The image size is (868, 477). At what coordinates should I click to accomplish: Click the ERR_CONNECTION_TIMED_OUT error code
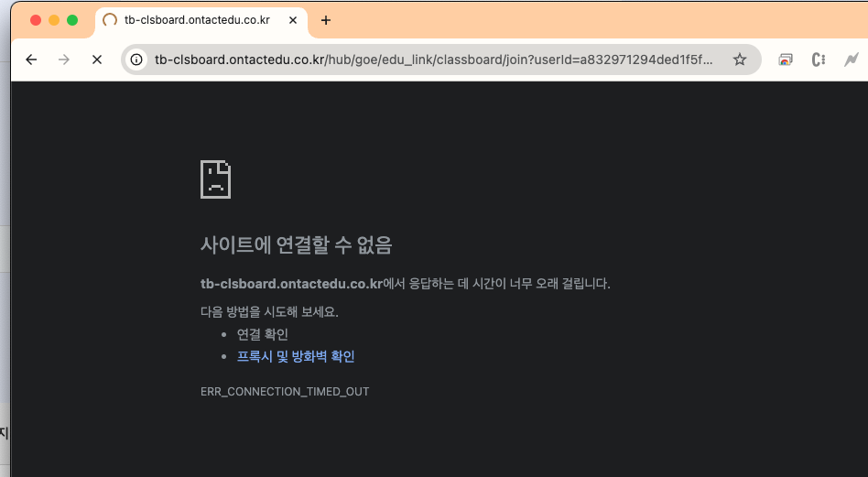tap(285, 392)
